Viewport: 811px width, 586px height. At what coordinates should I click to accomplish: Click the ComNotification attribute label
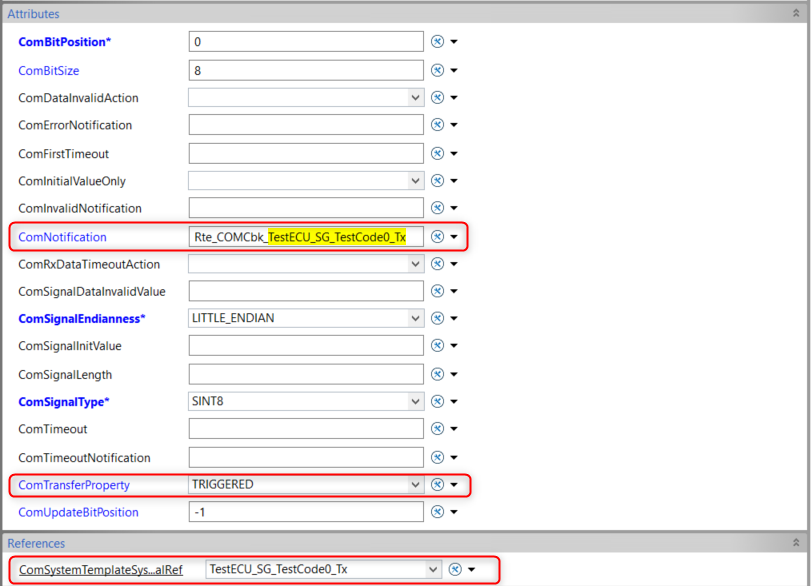63,237
